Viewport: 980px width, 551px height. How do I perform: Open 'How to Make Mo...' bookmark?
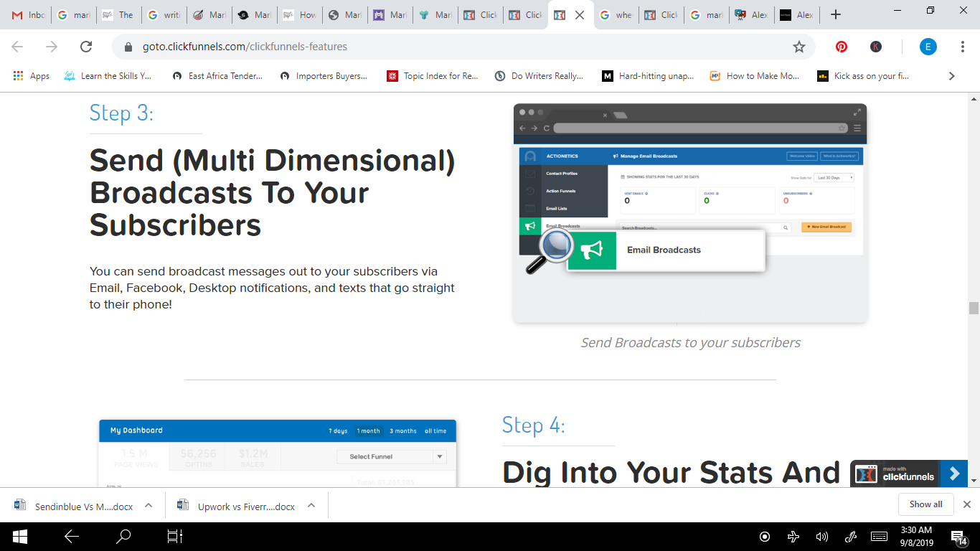[x=755, y=76]
